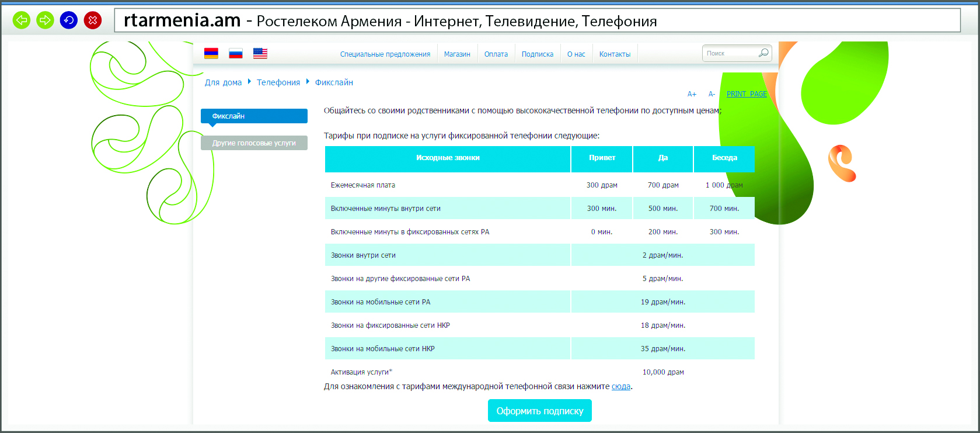Click the Привет tariff column header
The width and height of the screenshot is (980, 433).
point(602,158)
